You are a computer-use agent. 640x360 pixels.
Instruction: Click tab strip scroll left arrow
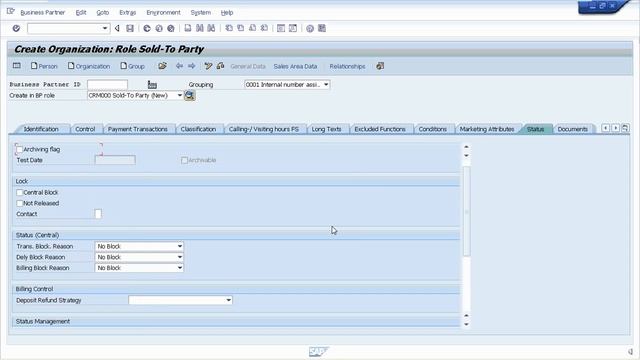click(605, 128)
